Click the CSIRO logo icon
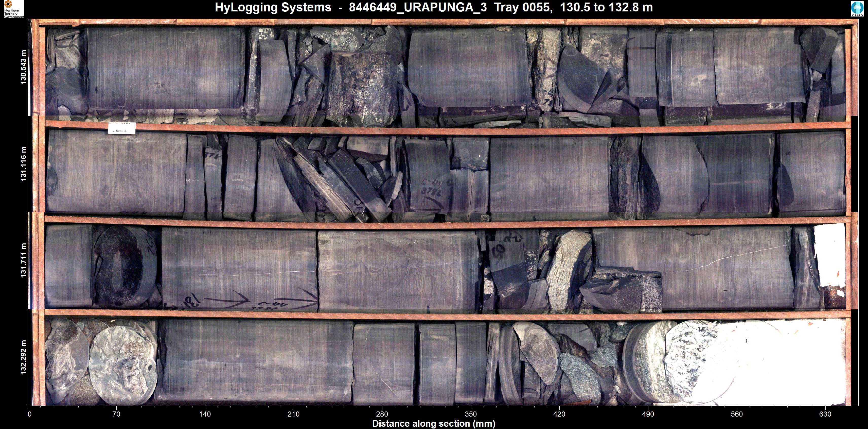Screen dimensions: 868x429 (x=857, y=9)
